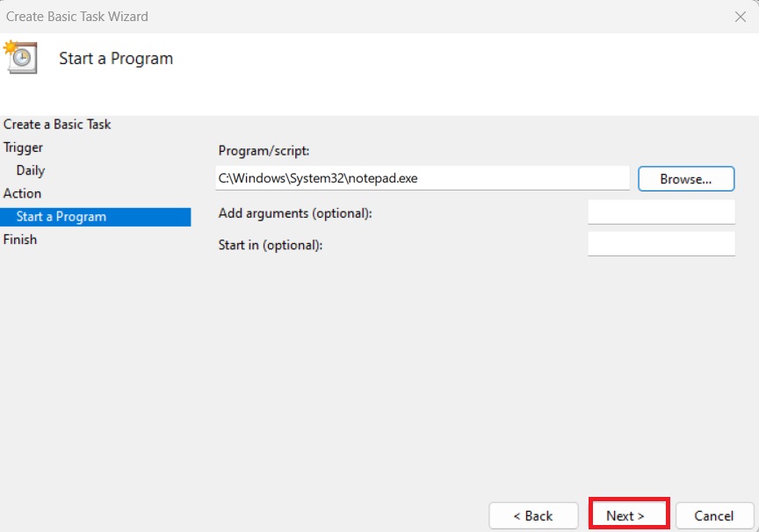Click the Start in input box
The image size is (759, 532).
(661, 244)
